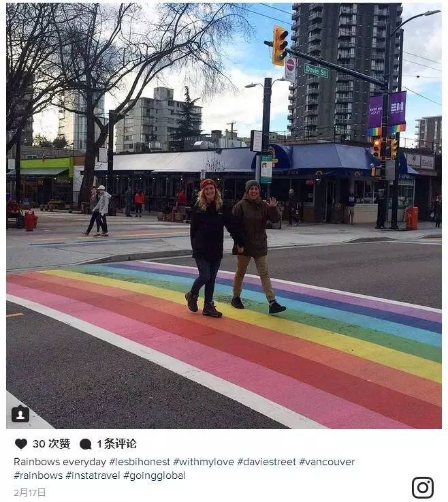Click the woman in red beanie
The height and width of the screenshot is (502, 448).
point(208,247)
